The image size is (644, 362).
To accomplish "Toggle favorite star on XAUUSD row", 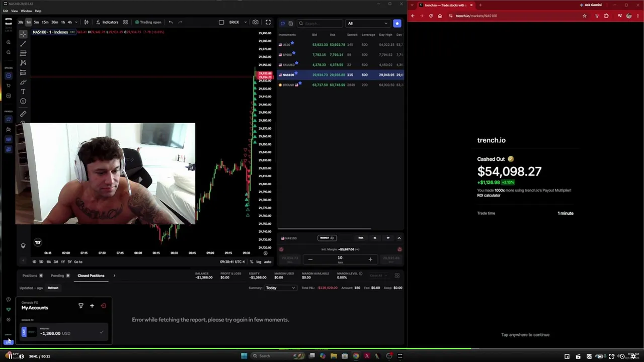I will [296, 63].
